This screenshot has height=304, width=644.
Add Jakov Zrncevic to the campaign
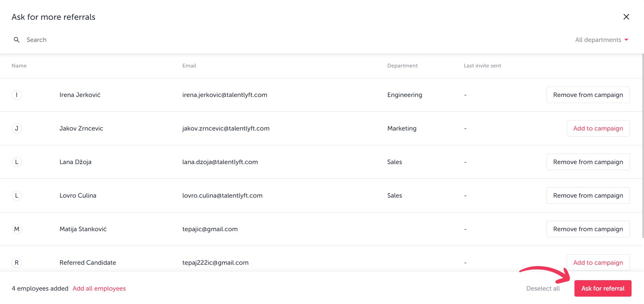click(598, 128)
